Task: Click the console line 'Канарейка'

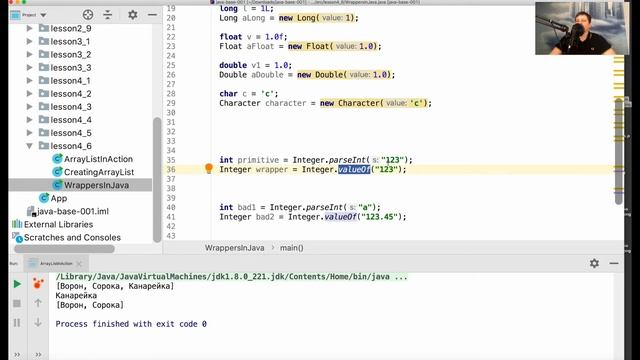Action: pos(76,296)
